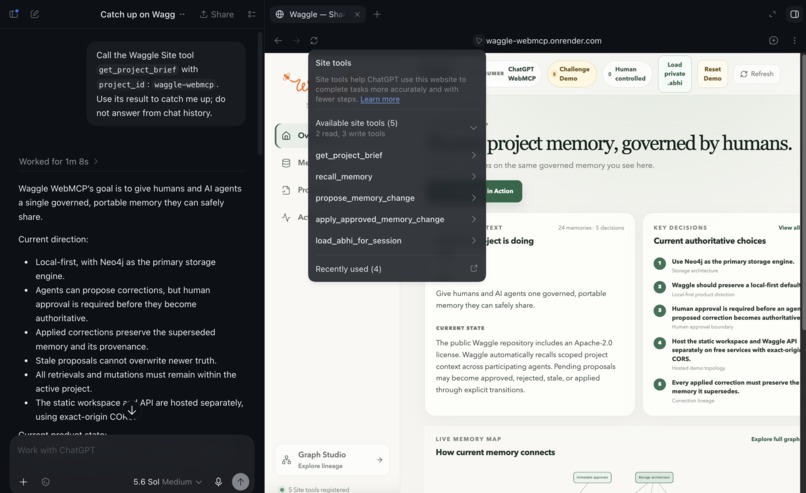Click the Graph Studio network icon
806x493 pixels.
[286, 460]
